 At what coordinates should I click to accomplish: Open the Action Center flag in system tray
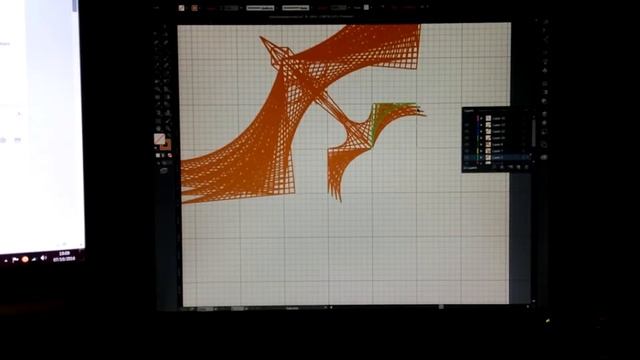point(15,260)
